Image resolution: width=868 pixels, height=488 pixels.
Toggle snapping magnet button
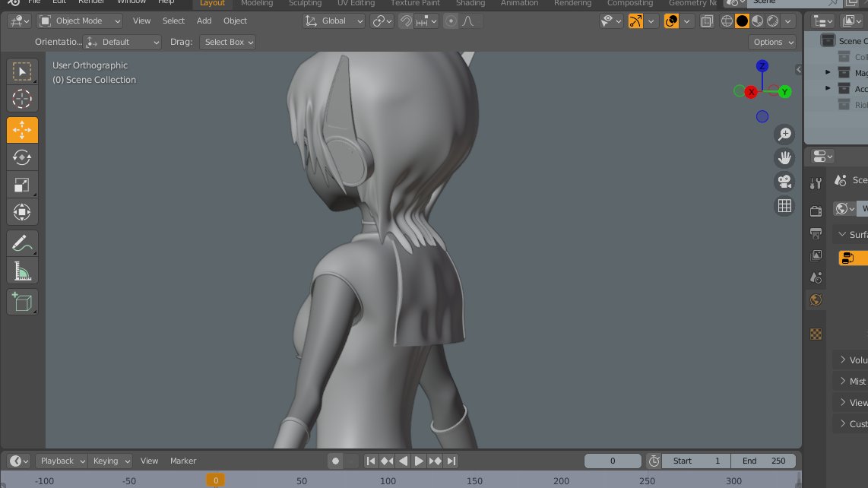(406, 21)
